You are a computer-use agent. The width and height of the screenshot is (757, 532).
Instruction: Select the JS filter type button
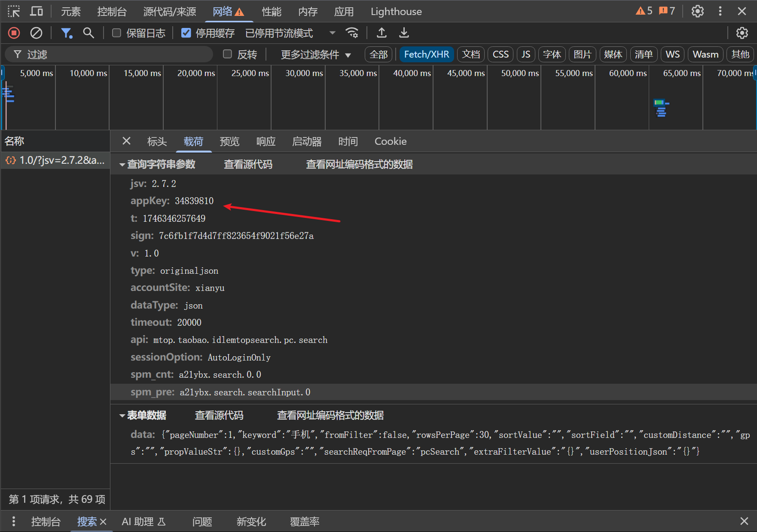[525, 55]
